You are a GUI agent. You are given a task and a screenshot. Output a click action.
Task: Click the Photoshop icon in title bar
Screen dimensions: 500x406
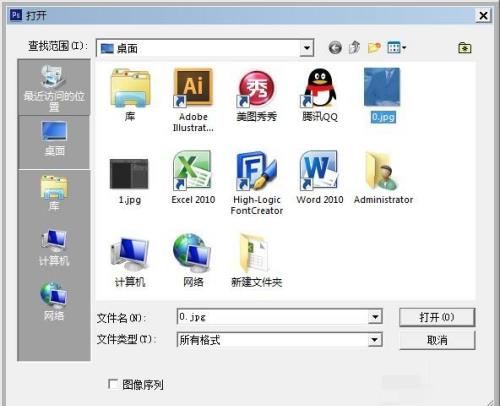(16, 15)
